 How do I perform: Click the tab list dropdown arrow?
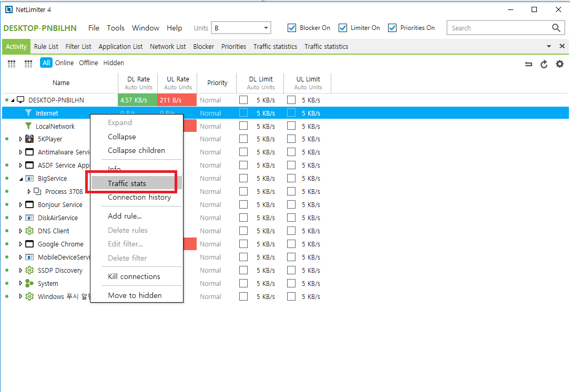(x=549, y=46)
